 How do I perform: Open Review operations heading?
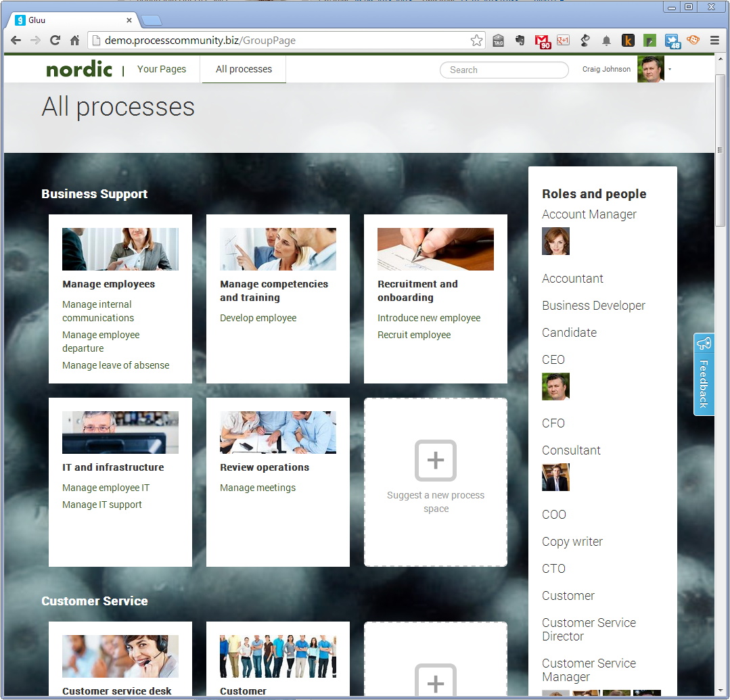(x=265, y=467)
